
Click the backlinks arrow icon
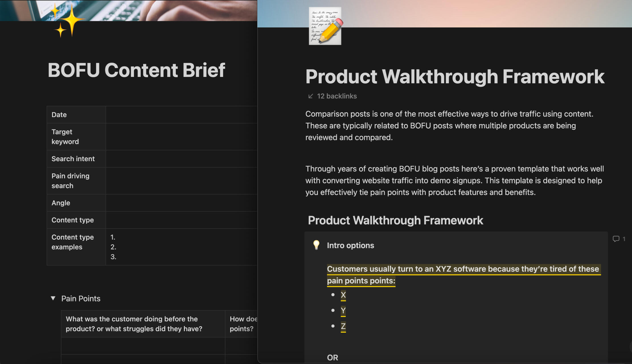point(310,96)
